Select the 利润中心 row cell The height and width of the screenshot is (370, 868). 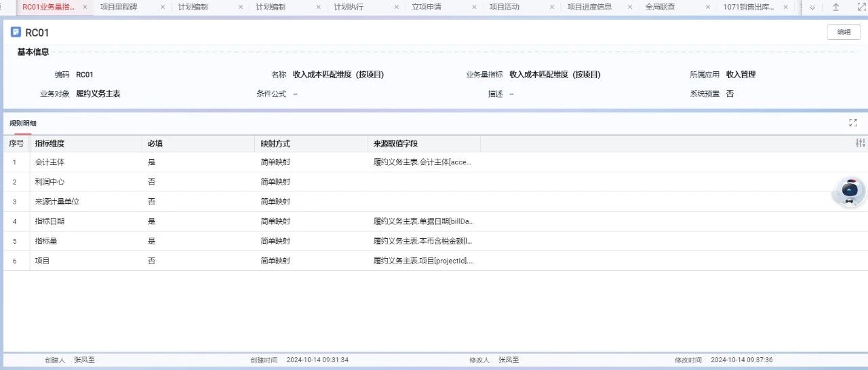pyautogui.click(x=50, y=182)
